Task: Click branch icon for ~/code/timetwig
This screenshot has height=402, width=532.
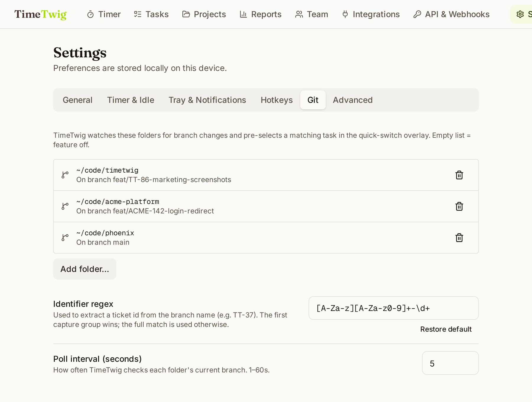Action: 65,175
